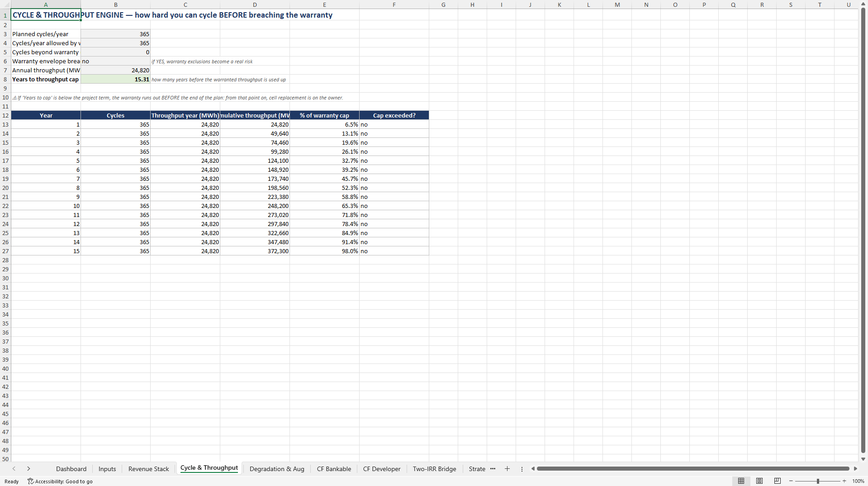Open the Two-IRR Bridge tab

coord(434,469)
